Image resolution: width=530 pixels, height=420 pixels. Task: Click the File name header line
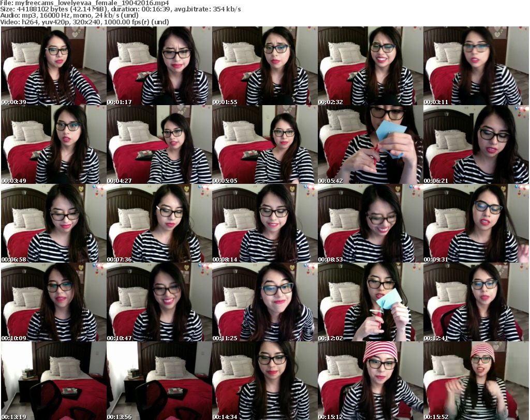[84, 3]
